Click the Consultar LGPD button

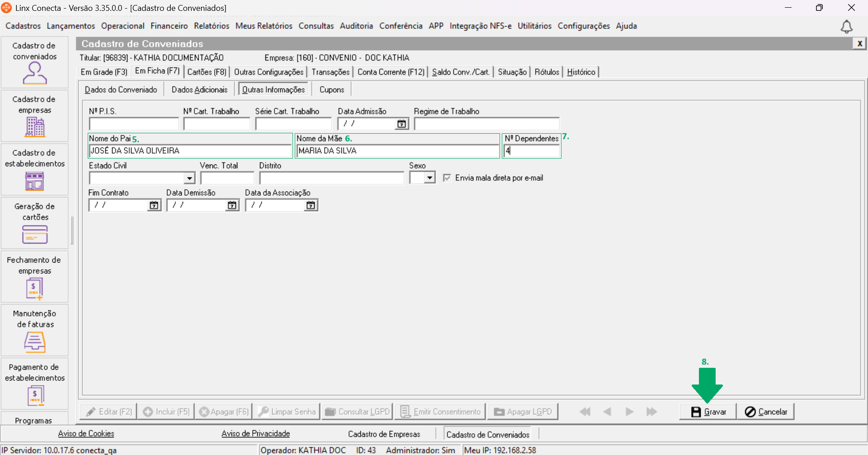pyautogui.click(x=357, y=412)
